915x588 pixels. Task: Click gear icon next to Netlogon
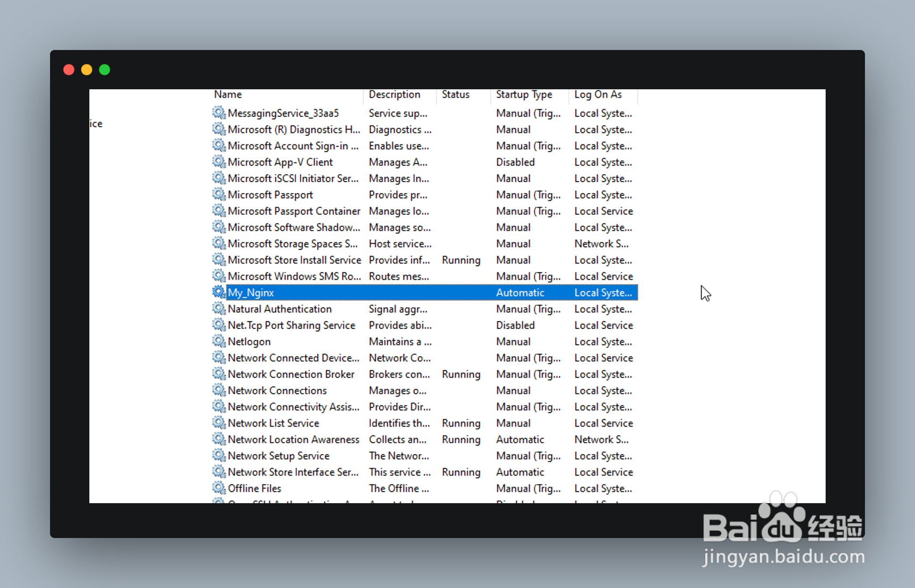[x=218, y=341]
